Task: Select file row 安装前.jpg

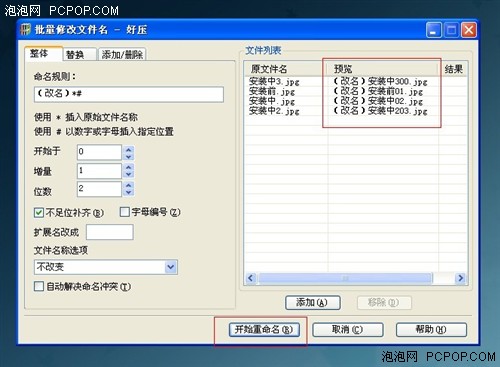Action: click(272, 91)
